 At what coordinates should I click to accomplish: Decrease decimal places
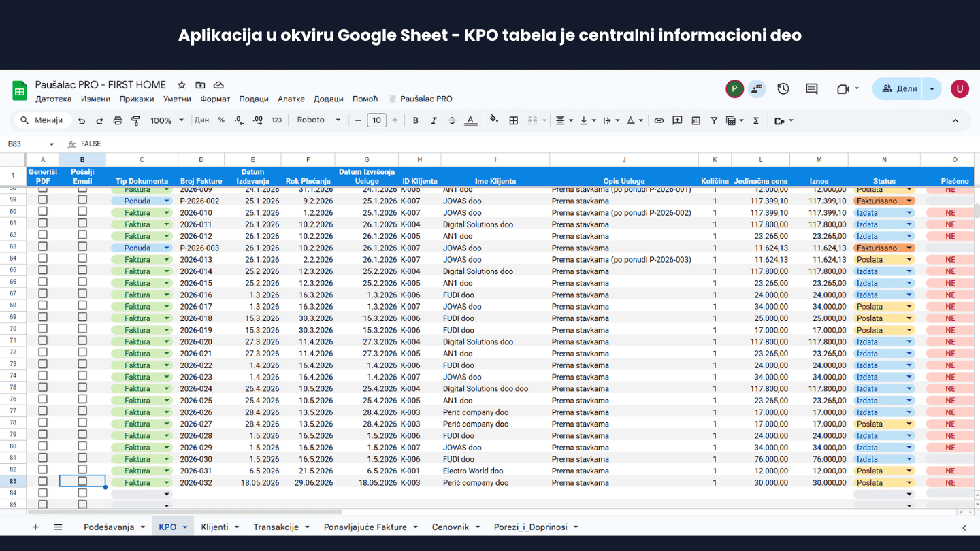pyautogui.click(x=239, y=120)
